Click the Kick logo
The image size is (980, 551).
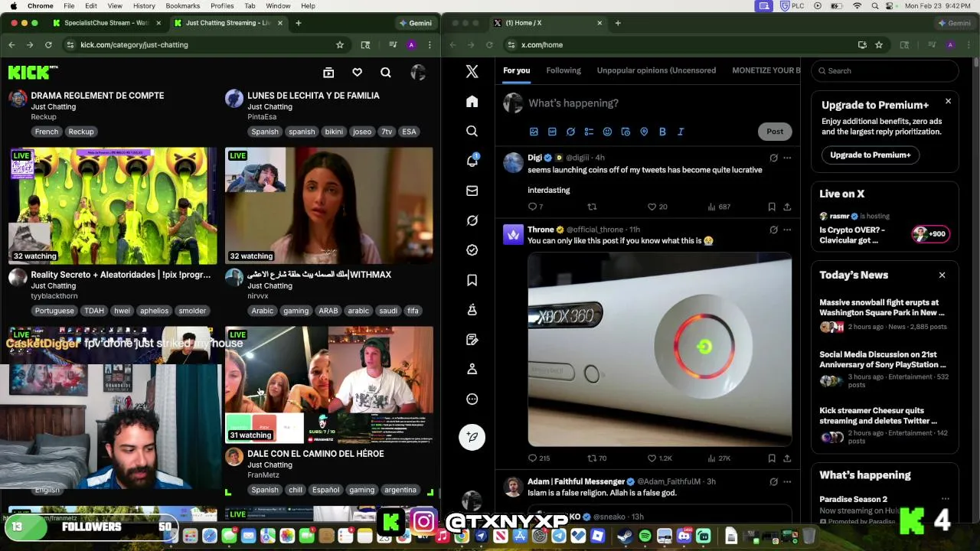tap(33, 73)
